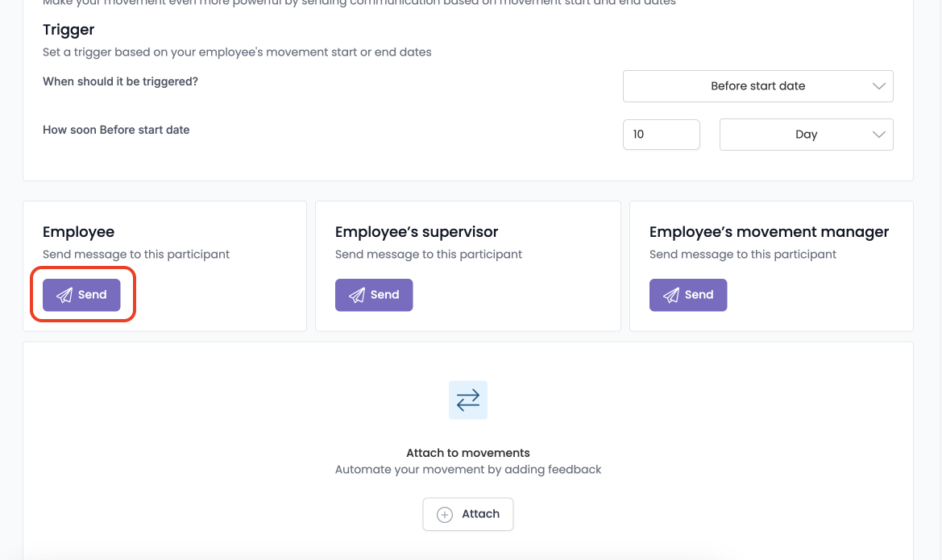Click the paper plane icon in Employee's Send button

pyautogui.click(x=64, y=295)
